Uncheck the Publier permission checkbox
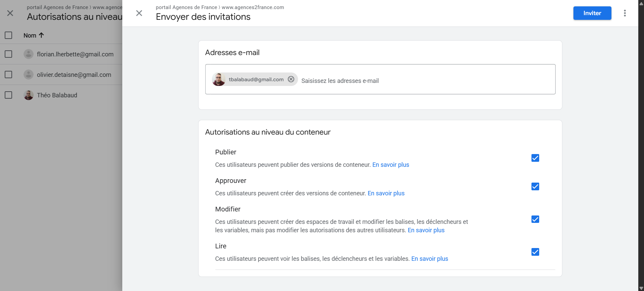644x291 pixels. (535, 158)
